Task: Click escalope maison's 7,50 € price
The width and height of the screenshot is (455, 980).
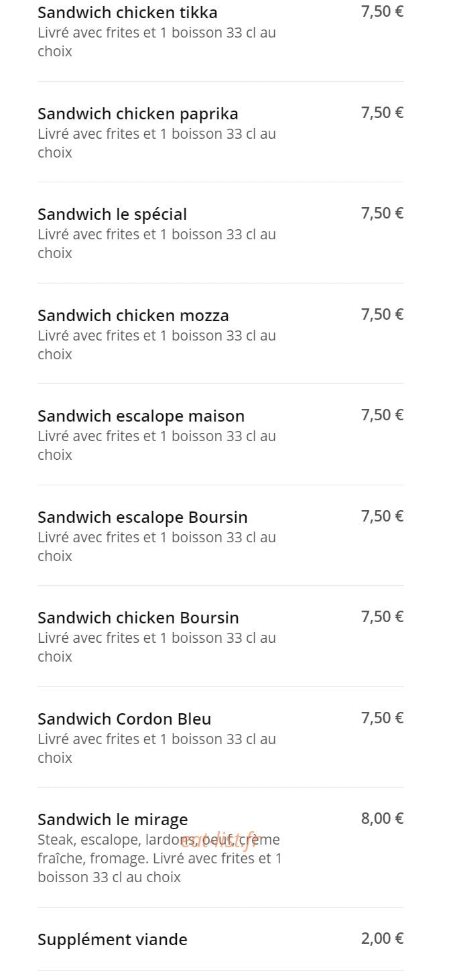Action: coord(382,415)
